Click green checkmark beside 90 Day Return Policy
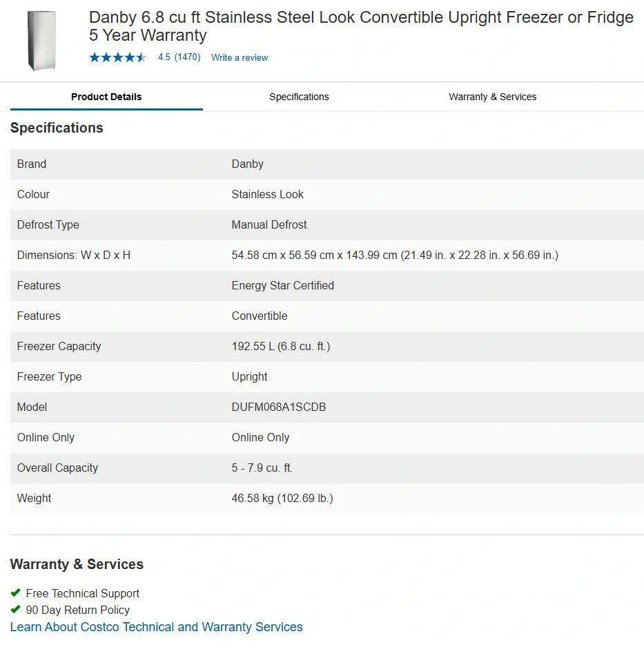Viewport: 644px width, 645px height. tap(16, 609)
